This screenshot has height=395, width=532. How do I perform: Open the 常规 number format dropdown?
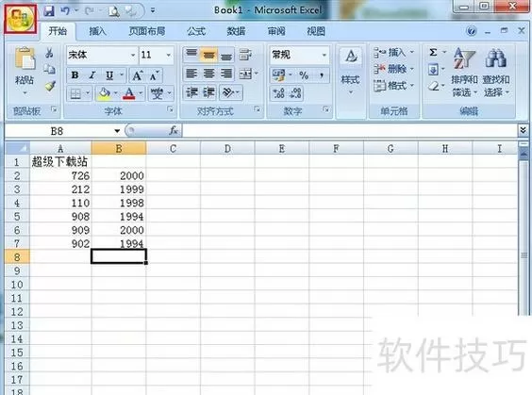coord(324,55)
